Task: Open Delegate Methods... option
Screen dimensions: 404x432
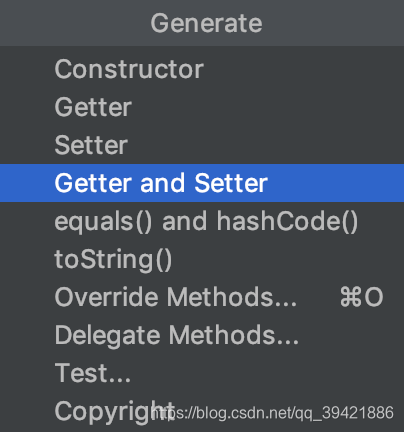Action: [202, 335]
